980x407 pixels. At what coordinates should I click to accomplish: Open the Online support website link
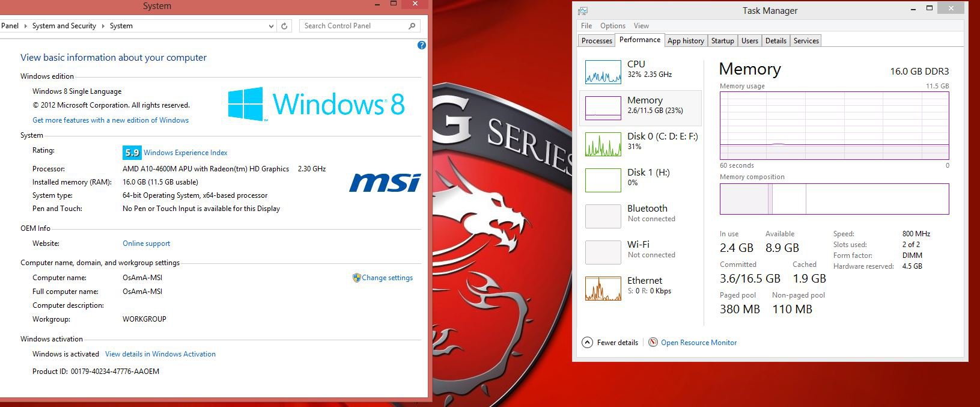coord(147,243)
